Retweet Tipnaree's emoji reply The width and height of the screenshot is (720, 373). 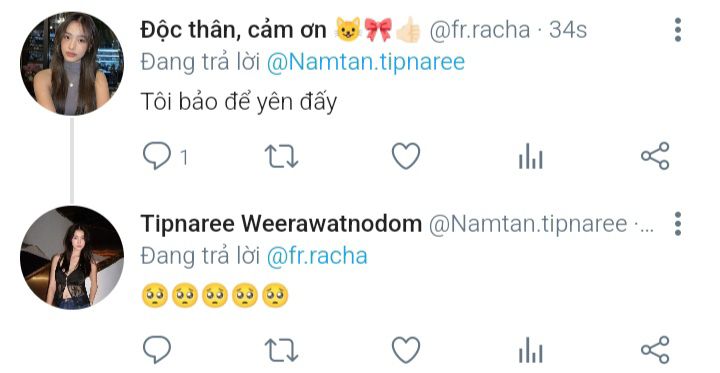pos(281,350)
